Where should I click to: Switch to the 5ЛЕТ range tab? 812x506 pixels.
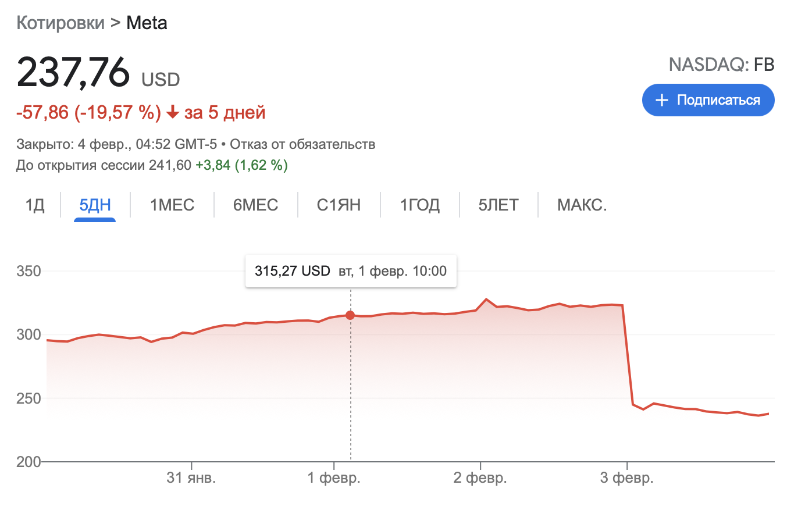498,205
